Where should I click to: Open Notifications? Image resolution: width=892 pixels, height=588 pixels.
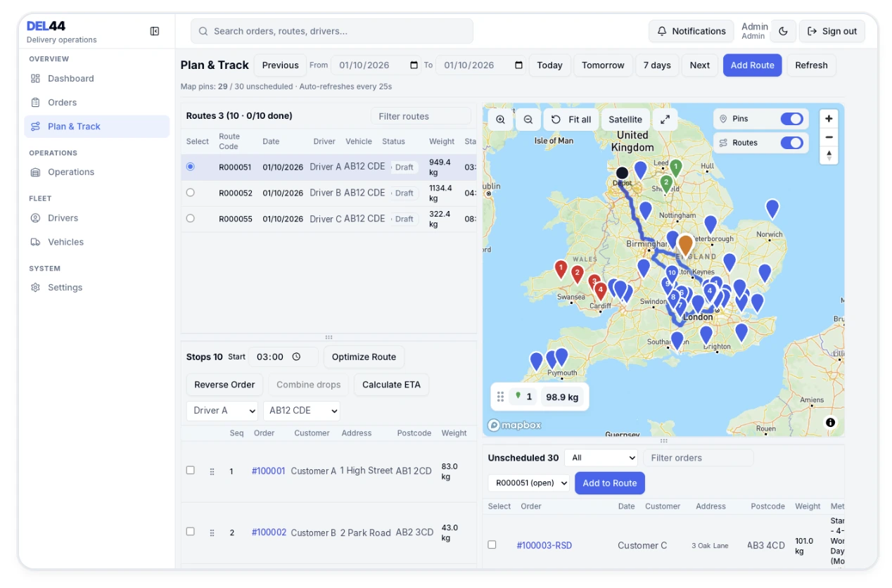(x=691, y=31)
